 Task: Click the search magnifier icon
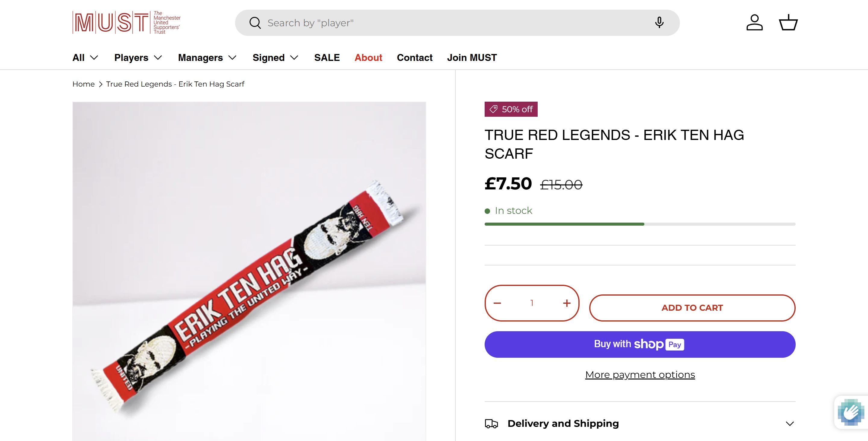click(x=255, y=23)
